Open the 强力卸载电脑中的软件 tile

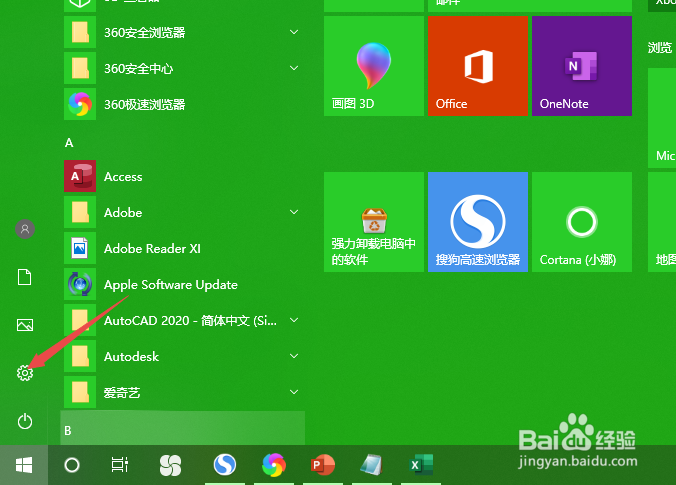[x=374, y=222]
